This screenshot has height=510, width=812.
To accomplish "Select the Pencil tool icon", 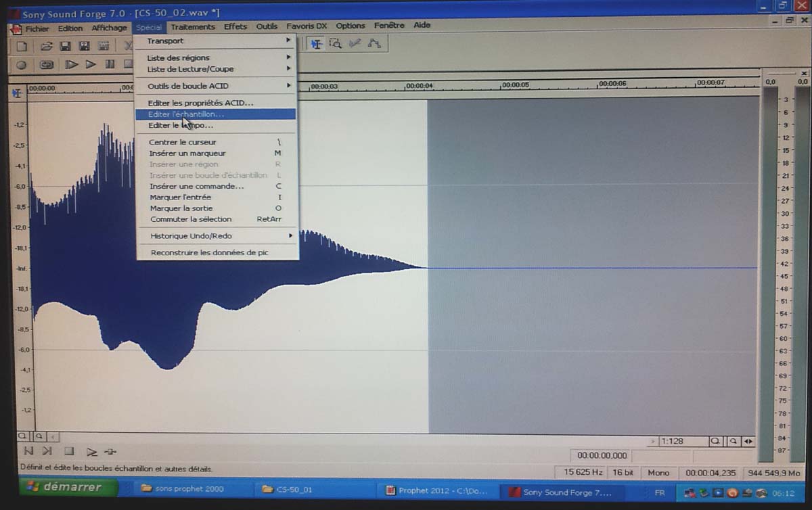I will (x=355, y=43).
